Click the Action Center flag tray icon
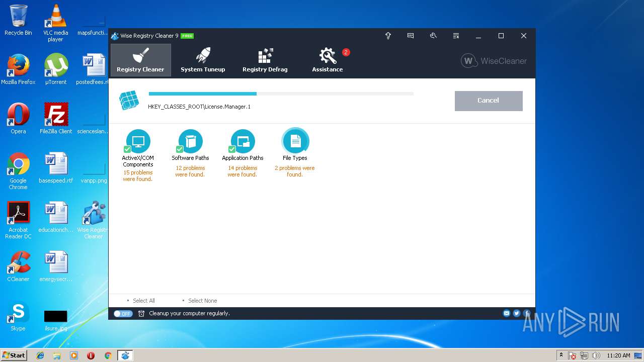 point(572,355)
